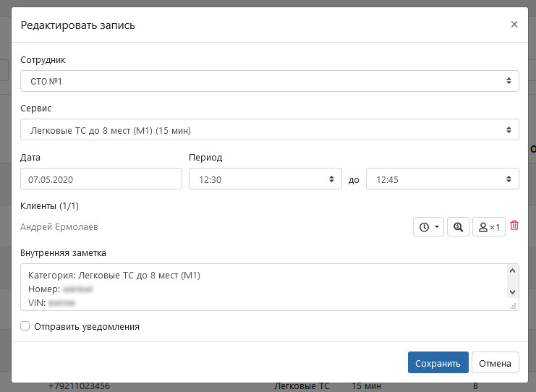This screenshot has height=392, width=536.
Task: Enable Отправить уведомления checkbox
Action: click(x=25, y=326)
